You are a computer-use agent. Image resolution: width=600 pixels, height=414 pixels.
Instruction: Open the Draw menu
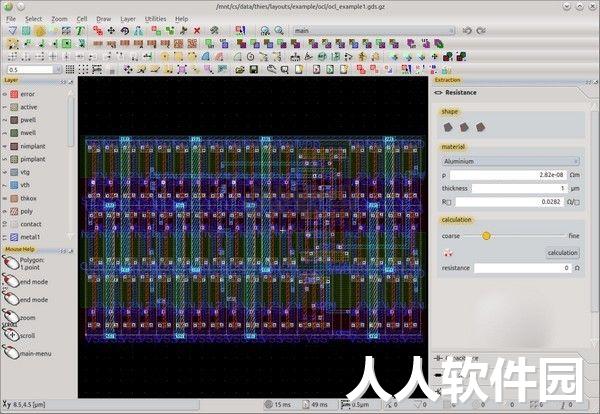(103, 19)
